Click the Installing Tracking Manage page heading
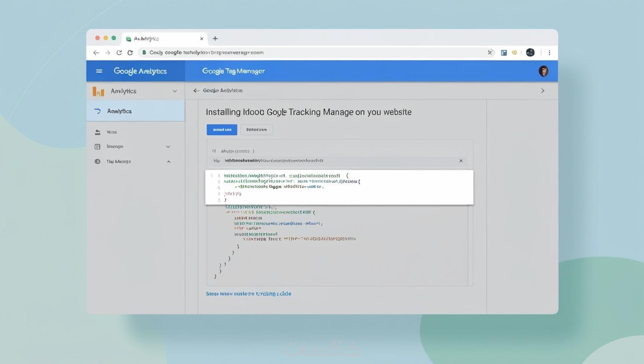This screenshot has height=364, width=644. coord(308,112)
